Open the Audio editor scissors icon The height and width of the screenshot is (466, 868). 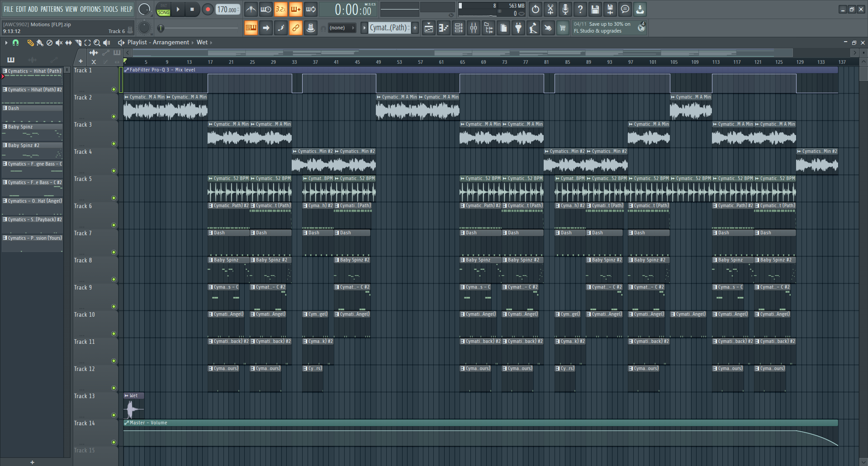550,9
